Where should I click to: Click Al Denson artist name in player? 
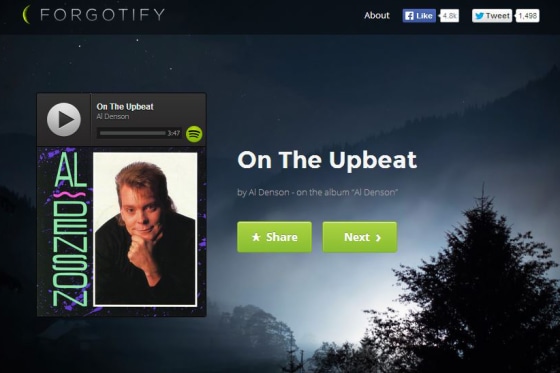113,116
